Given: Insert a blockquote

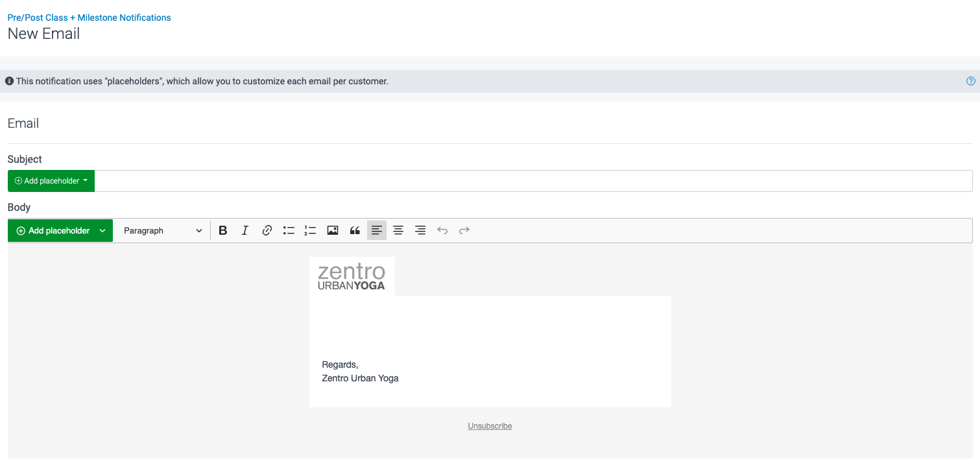Looking at the screenshot, I should (x=355, y=230).
